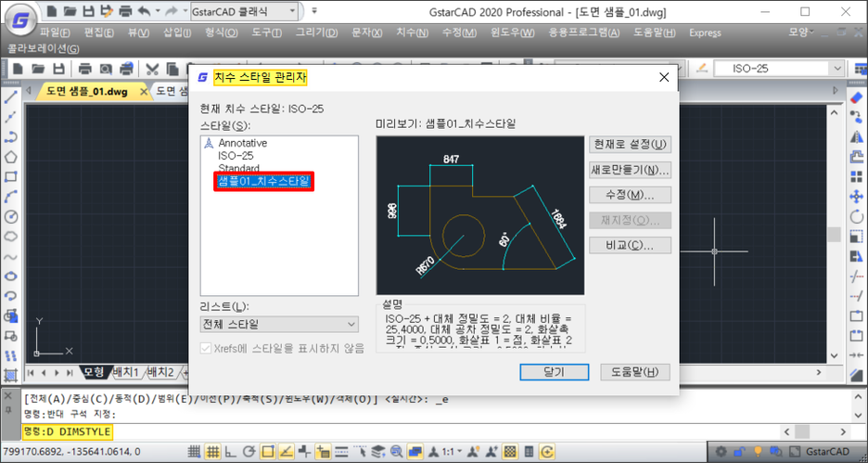Screen dimensions: 868x463
Task: Switch to the 모형 model tab
Action: 94,372
